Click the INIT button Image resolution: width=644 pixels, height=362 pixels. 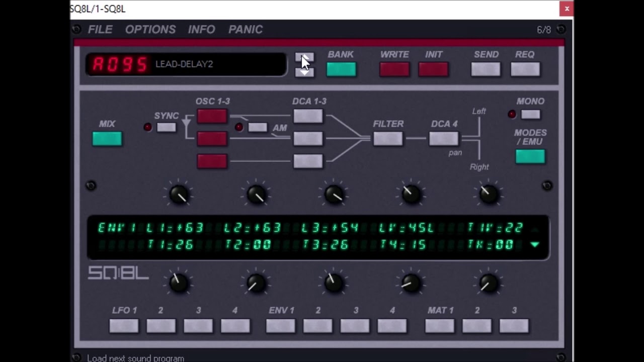(433, 69)
